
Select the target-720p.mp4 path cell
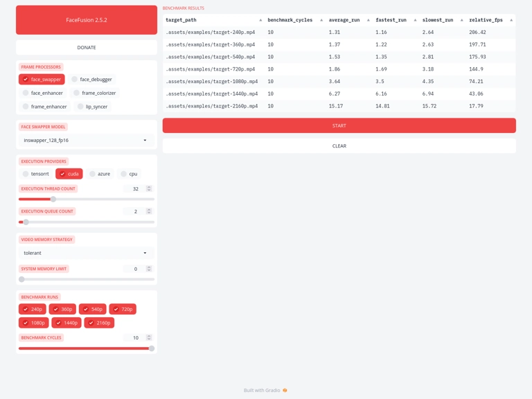tap(213, 69)
